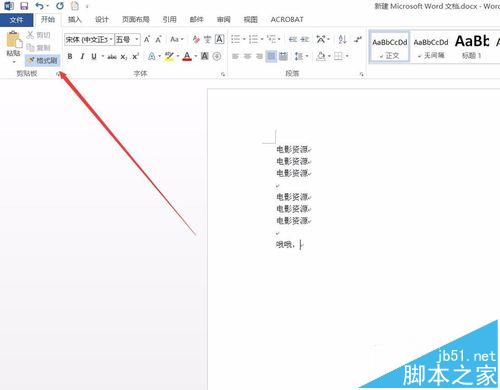The height and width of the screenshot is (390, 500).
Task: Place cursor after 哦哦 text line
Action: click(x=301, y=245)
